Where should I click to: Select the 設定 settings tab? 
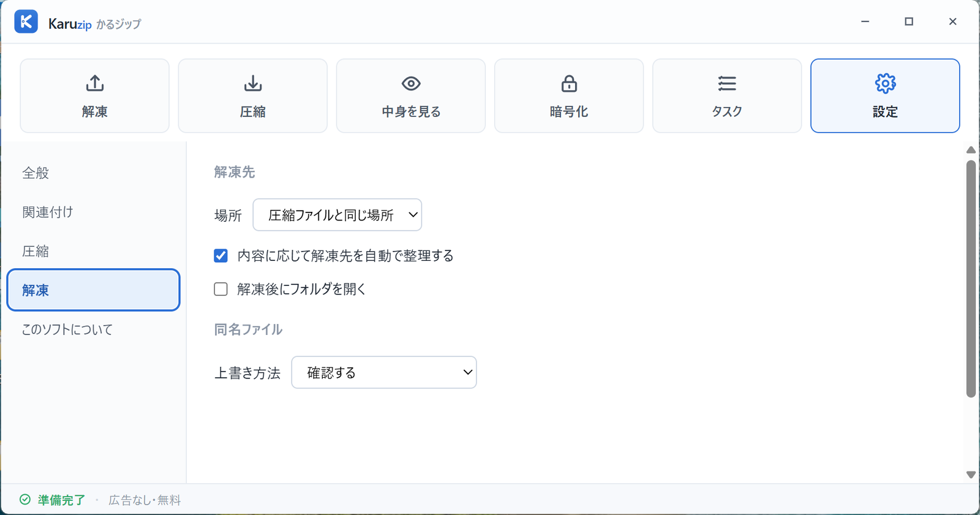(x=885, y=96)
